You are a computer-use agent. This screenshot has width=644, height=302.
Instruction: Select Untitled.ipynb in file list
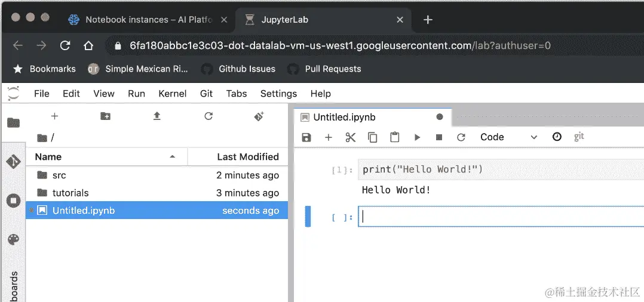tap(157, 211)
